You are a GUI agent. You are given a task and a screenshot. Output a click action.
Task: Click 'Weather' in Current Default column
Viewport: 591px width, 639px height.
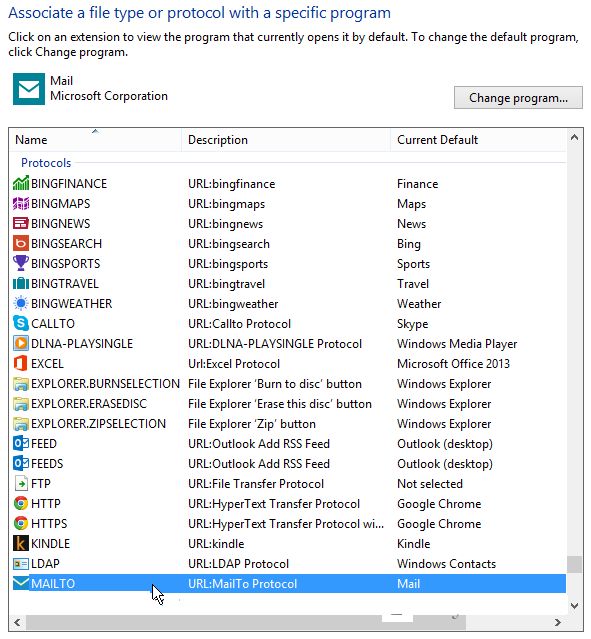[419, 304]
